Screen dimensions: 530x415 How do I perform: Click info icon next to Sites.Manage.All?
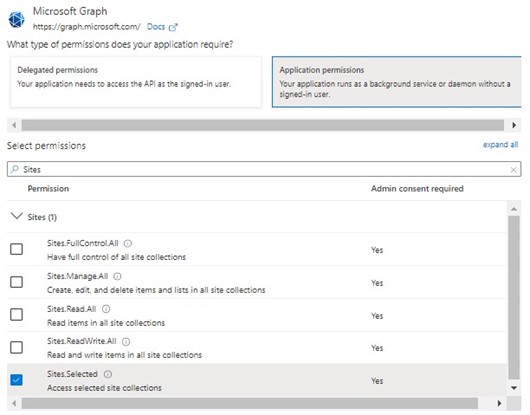coord(117,276)
